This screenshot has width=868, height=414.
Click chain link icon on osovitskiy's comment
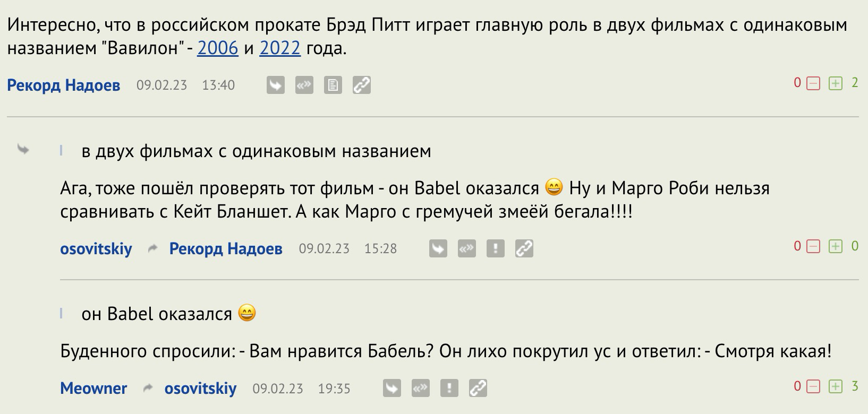click(524, 248)
